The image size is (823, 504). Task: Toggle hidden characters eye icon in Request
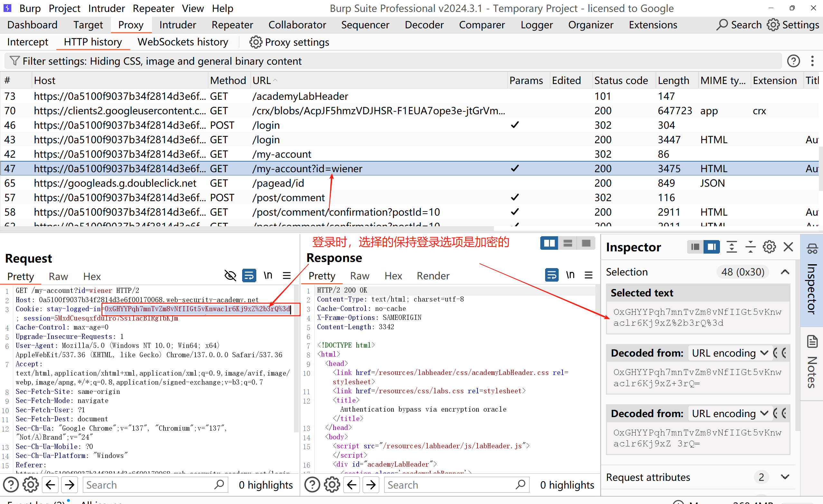(x=230, y=276)
